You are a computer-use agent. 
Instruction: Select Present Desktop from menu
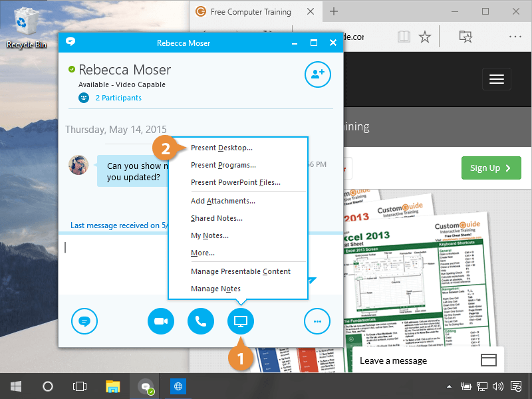pyautogui.click(x=221, y=148)
